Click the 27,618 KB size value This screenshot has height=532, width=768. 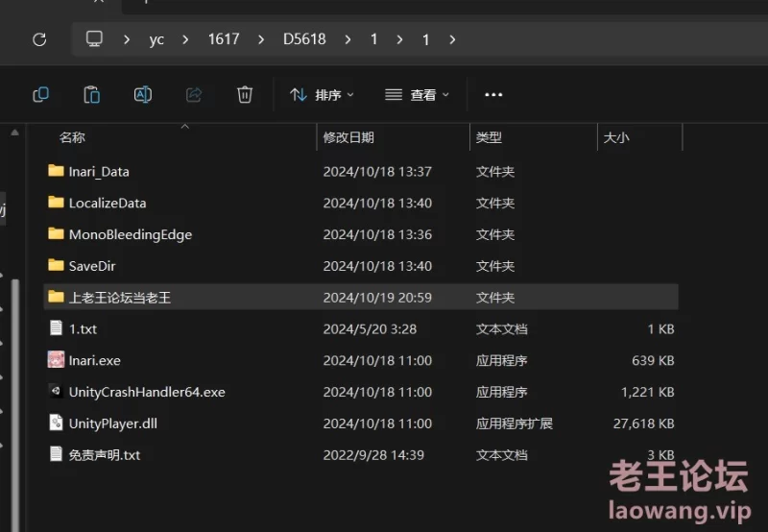tap(643, 423)
